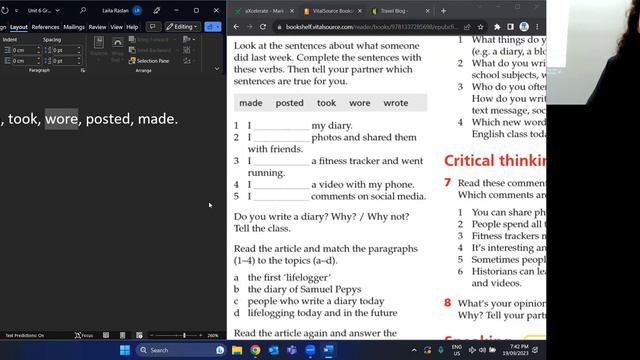Click the zoom out minus button
The height and width of the screenshot is (360, 640).
[x=152, y=335]
